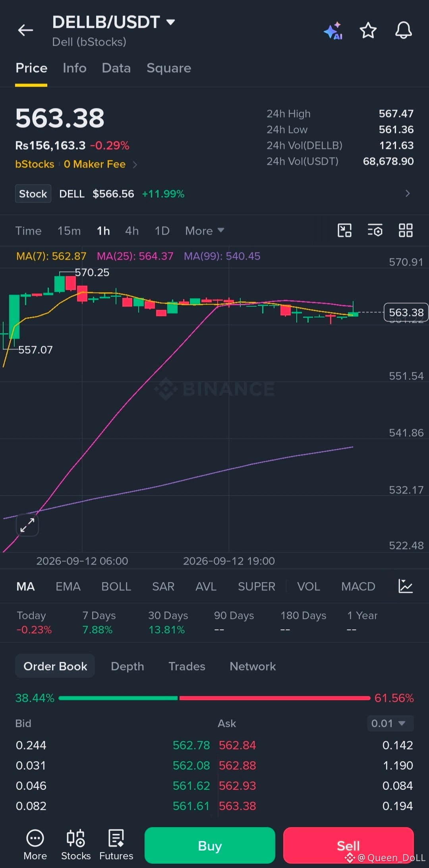Enable the MACD indicator
Screen dimensions: 429x868
(358, 586)
